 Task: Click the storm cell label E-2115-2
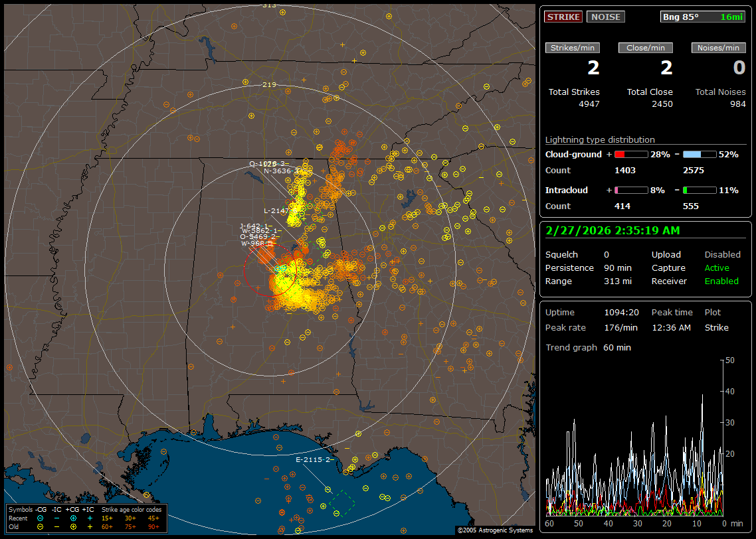click(x=312, y=459)
